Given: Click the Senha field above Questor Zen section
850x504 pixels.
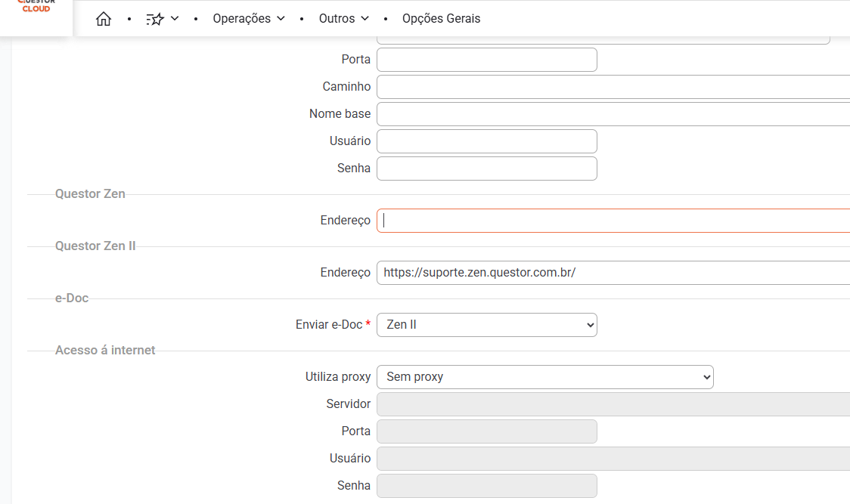Looking at the screenshot, I should tap(487, 169).
